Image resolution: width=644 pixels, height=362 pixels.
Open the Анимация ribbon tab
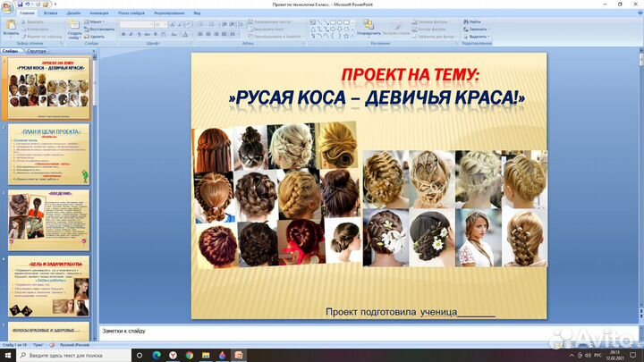point(99,13)
